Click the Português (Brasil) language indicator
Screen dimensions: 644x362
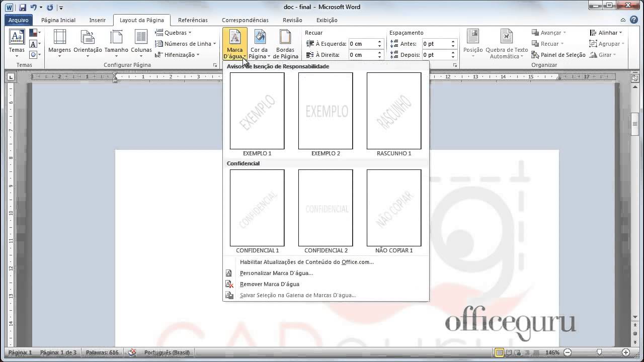(x=167, y=352)
